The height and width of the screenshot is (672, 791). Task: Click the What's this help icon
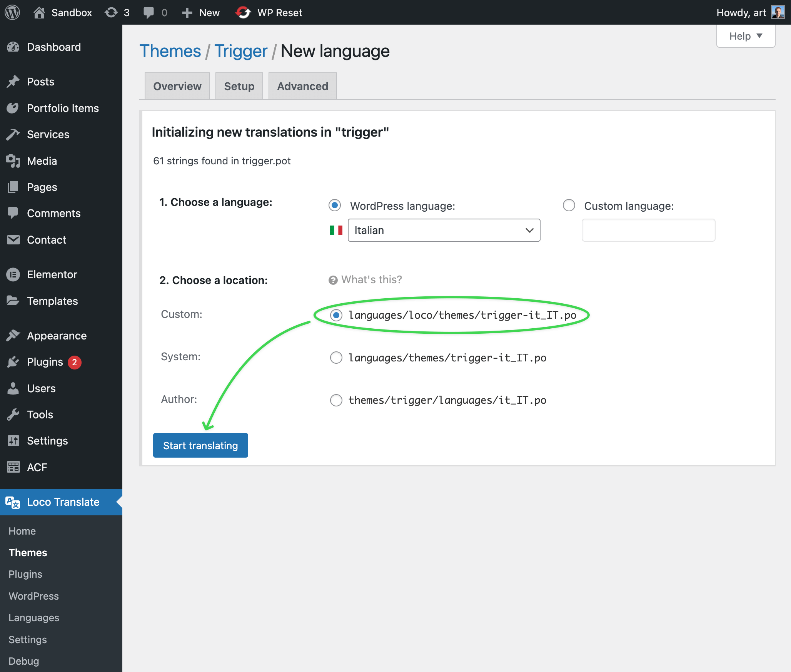click(x=333, y=280)
